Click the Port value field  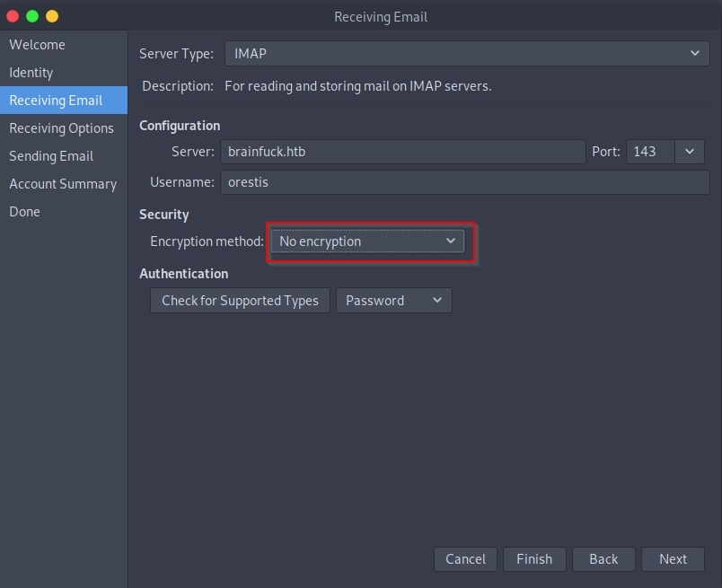tap(649, 152)
